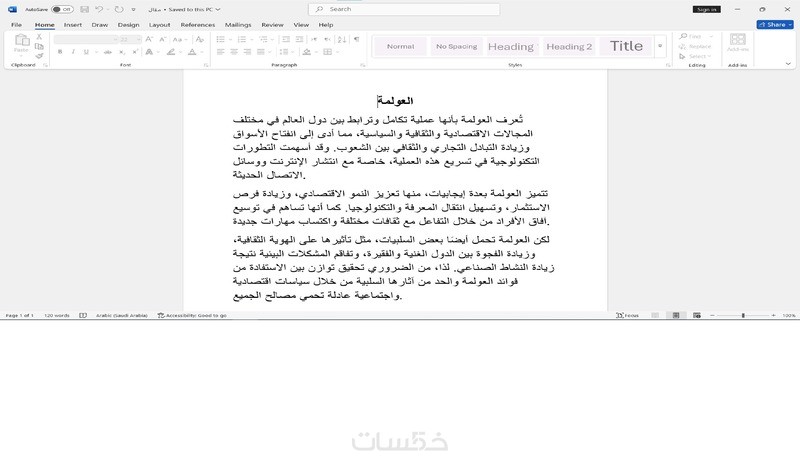Click the Copy icon in Clipboard group

point(39,46)
